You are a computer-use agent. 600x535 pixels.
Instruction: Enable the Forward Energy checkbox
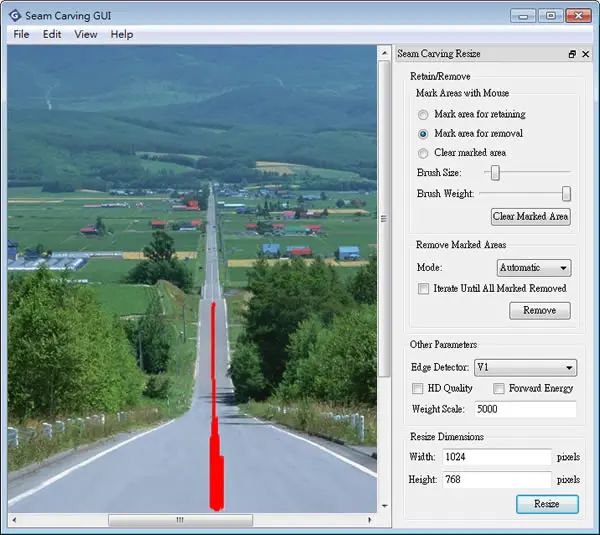[499, 388]
